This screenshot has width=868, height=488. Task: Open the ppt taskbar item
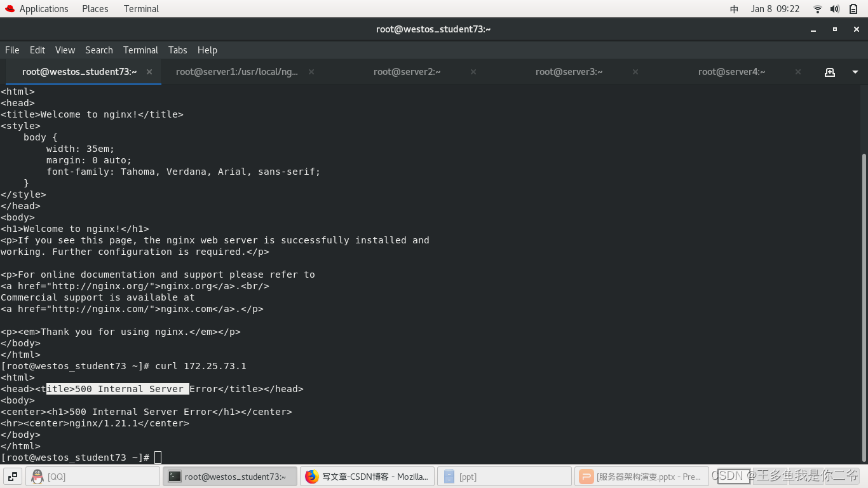[x=505, y=477]
